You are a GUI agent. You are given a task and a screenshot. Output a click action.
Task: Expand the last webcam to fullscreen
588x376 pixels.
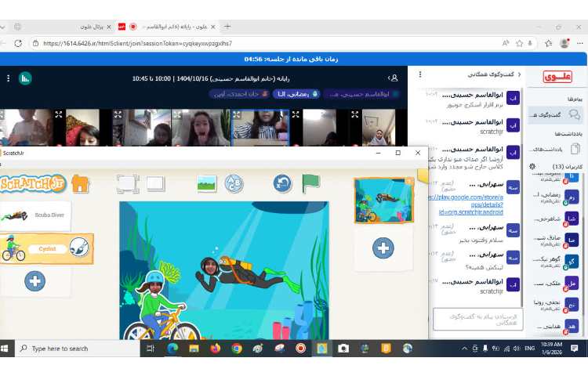coord(354,114)
